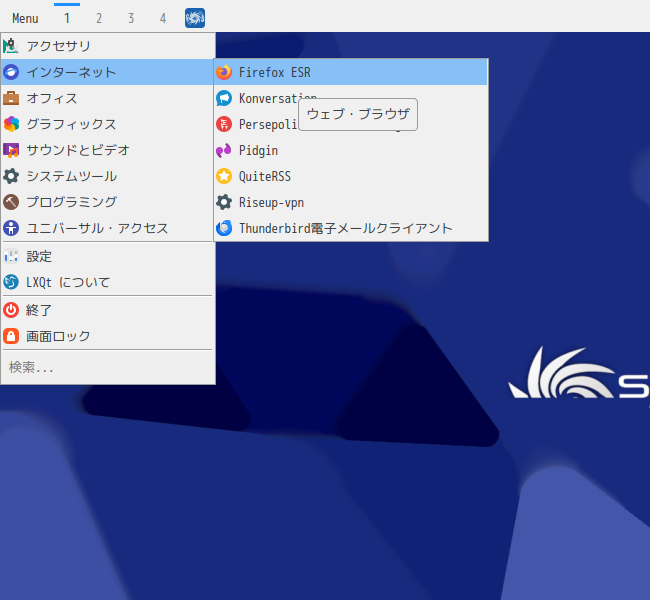Image resolution: width=650 pixels, height=600 pixels.
Task: Click the アクセサリ category icon
Action: coord(11,46)
